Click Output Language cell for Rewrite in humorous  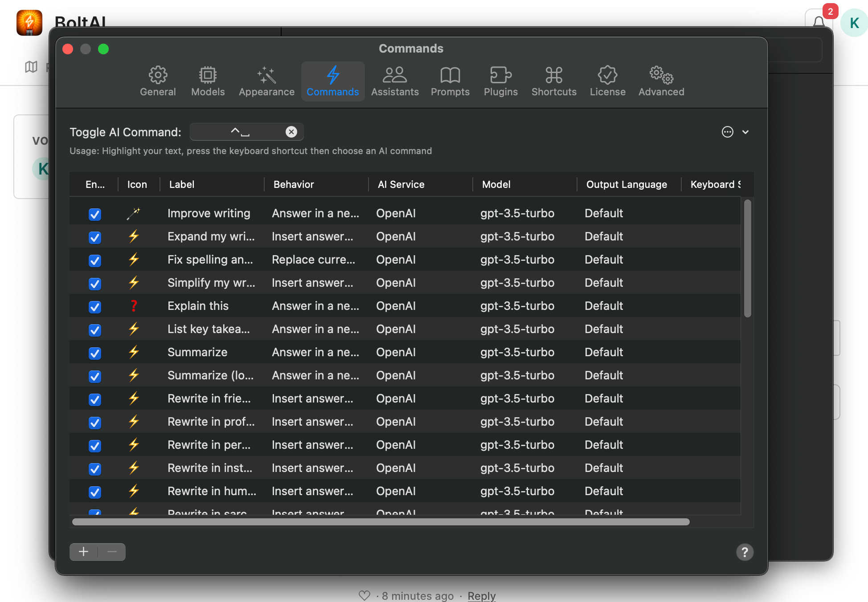point(603,491)
